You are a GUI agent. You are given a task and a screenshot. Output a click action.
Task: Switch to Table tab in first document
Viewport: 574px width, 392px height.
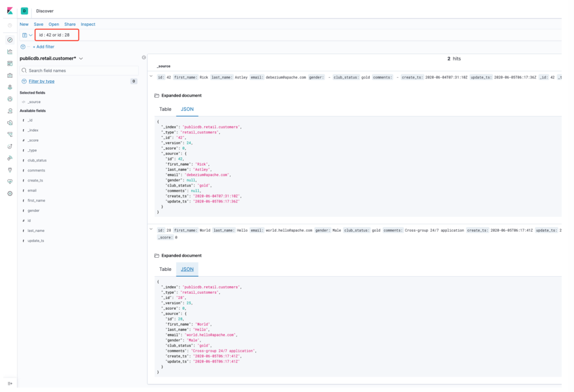tap(165, 109)
